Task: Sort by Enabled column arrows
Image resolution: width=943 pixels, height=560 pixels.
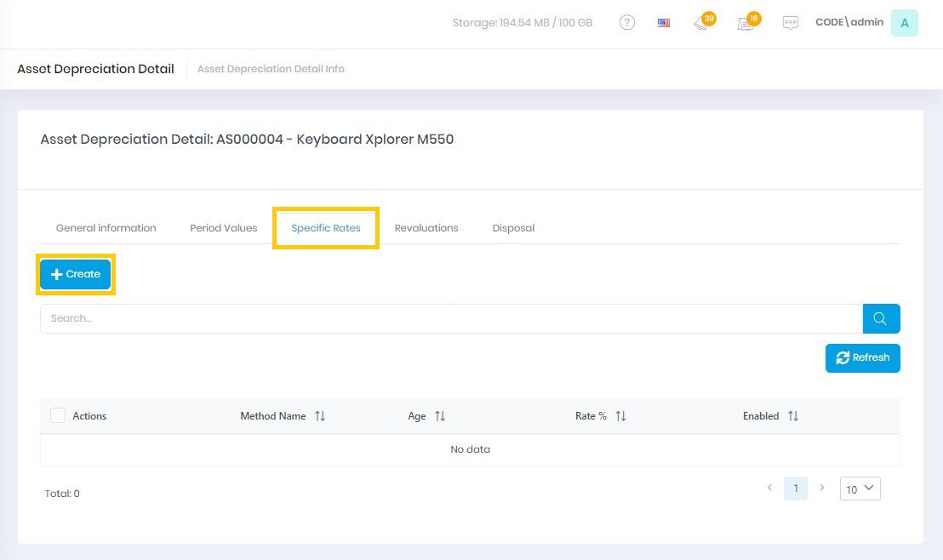Action: (792, 416)
